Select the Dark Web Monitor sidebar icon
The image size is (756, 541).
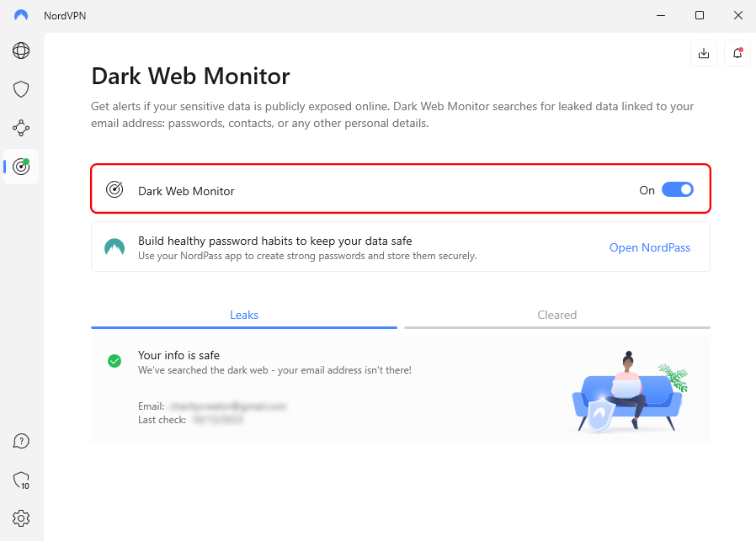pyautogui.click(x=20, y=167)
